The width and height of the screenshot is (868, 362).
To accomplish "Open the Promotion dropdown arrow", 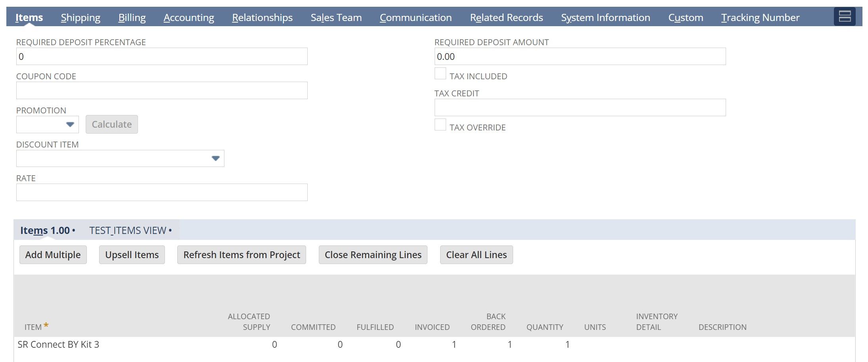I will (70, 124).
